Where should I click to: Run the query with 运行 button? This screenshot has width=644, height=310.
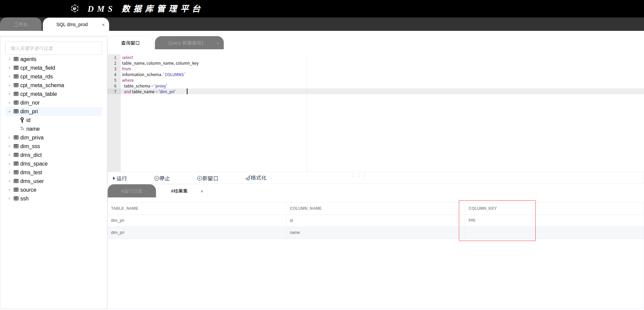click(x=120, y=178)
